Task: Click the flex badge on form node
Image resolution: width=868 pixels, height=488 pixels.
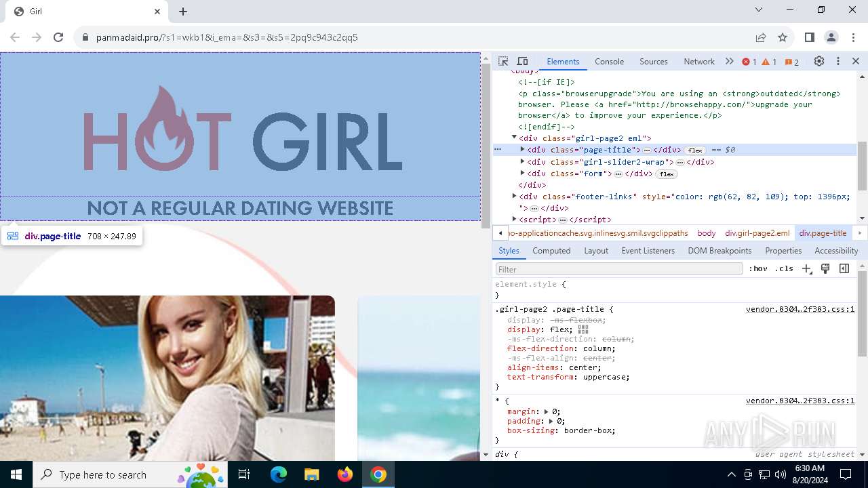Action: [666, 174]
